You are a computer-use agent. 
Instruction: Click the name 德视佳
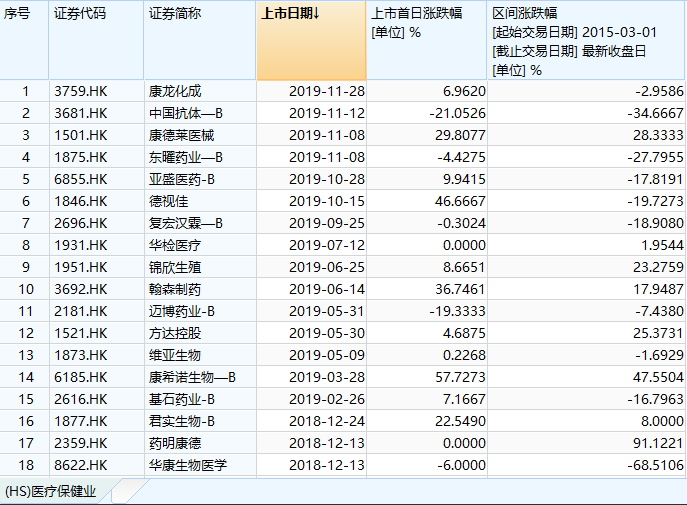pyautogui.click(x=168, y=201)
